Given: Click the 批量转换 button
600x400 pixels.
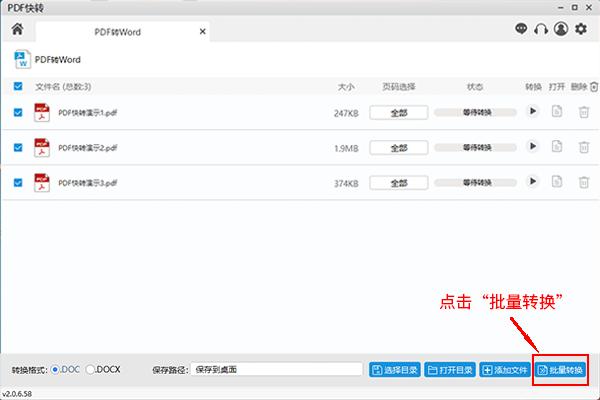Looking at the screenshot, I should point(560,370).
